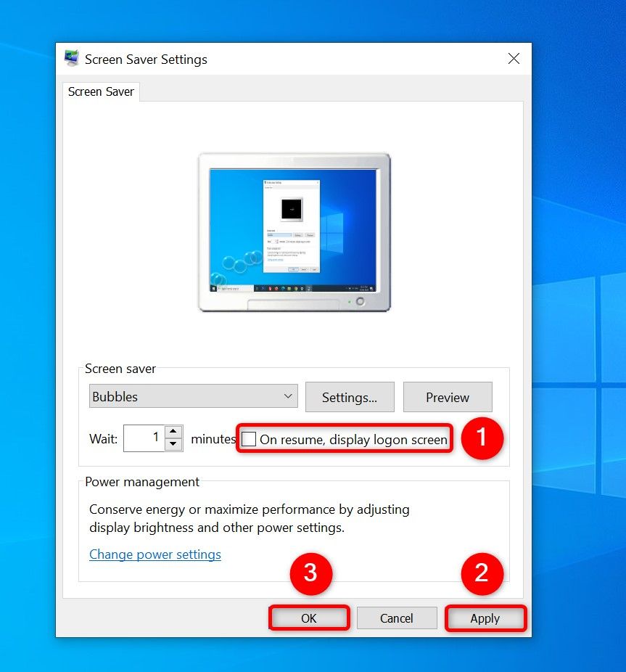This screenshot has height=672, width=626.
Task: Preview the Bubbles screen saver
Action: (448, 396)
